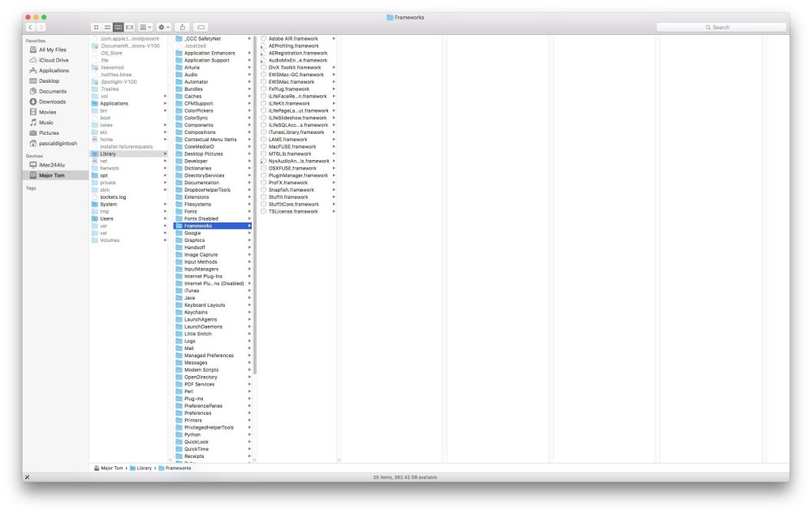Image resolution: width=812 pixels, height=514 pixels.
Task: Select OSXFUSE.framework
Action: [298, 168]
